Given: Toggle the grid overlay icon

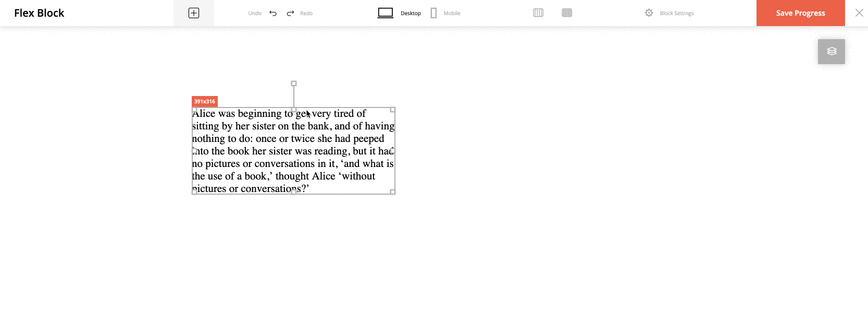Looking at the screenshot, I should click(x=567, y=13).
